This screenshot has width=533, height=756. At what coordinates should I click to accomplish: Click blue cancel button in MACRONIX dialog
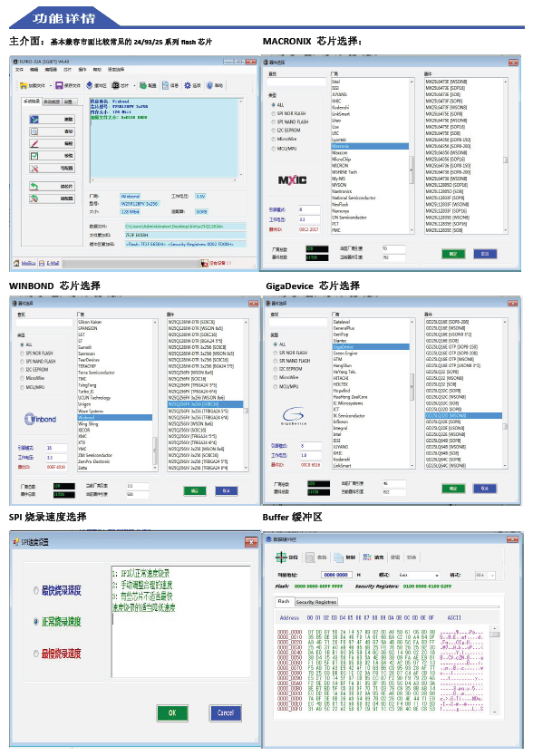(x=485, y=254)
